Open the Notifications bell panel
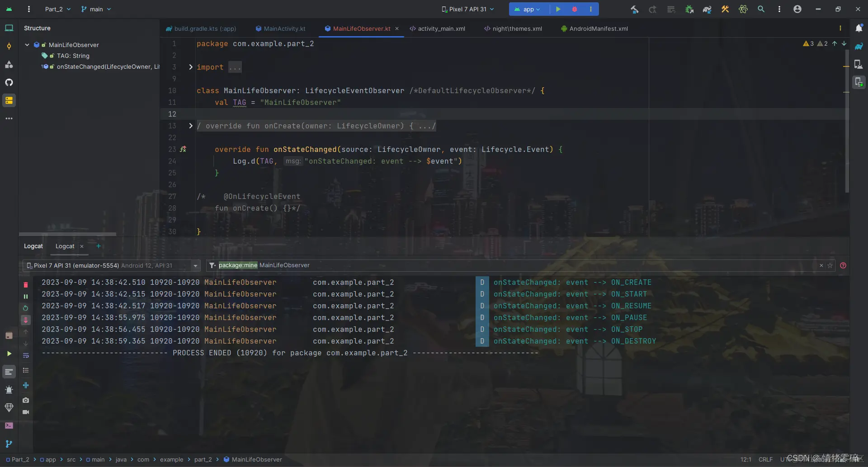The width and height of the screenshot is (868, 467). (x=859, y=28)
